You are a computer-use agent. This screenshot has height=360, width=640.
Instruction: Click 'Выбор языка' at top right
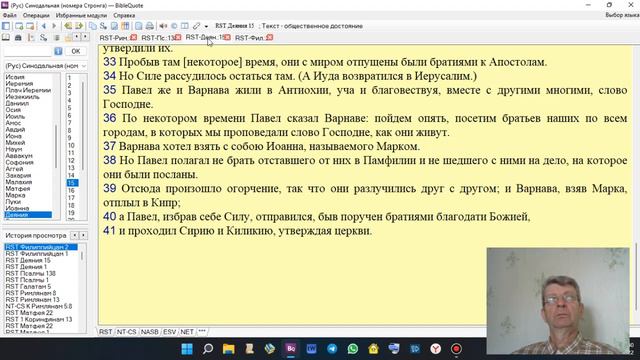point(622,15)
